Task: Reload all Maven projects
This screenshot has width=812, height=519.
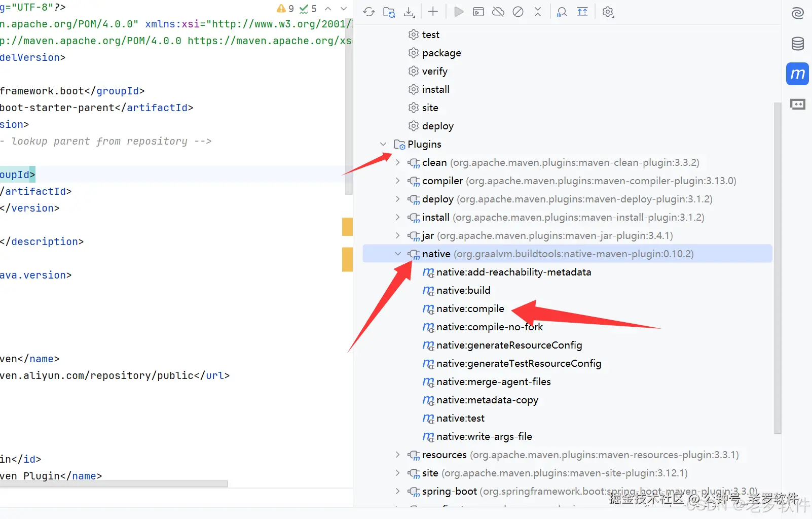Action: click(x=369, y=12)
